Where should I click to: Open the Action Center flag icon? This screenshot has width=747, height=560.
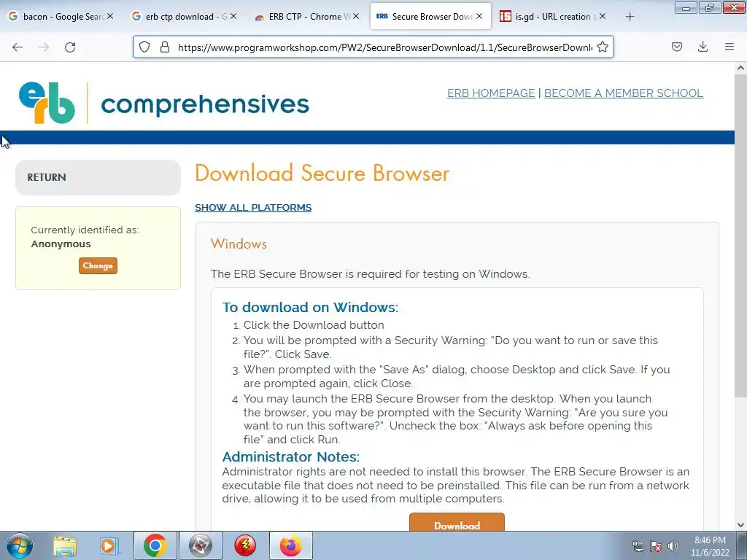pyautogui.click(x=656, y=546)
